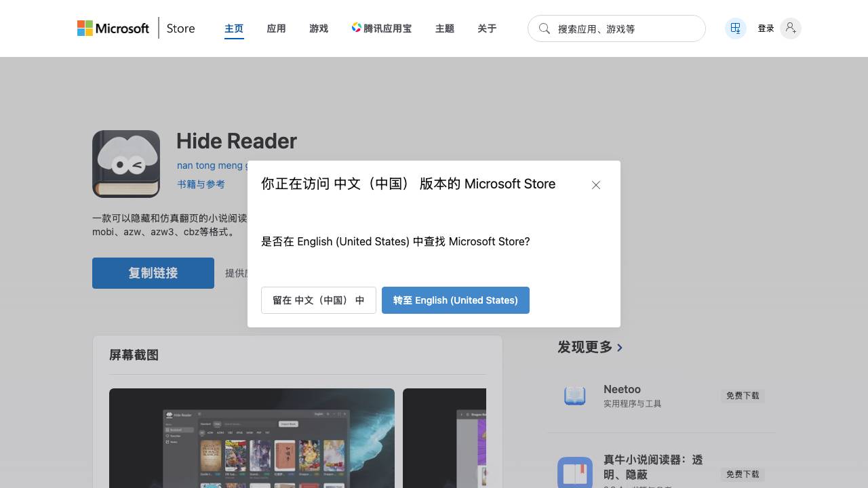The image size is (868, 488).
Task: Open the 书籍与参考 category link
Action: tap(201, 184)
